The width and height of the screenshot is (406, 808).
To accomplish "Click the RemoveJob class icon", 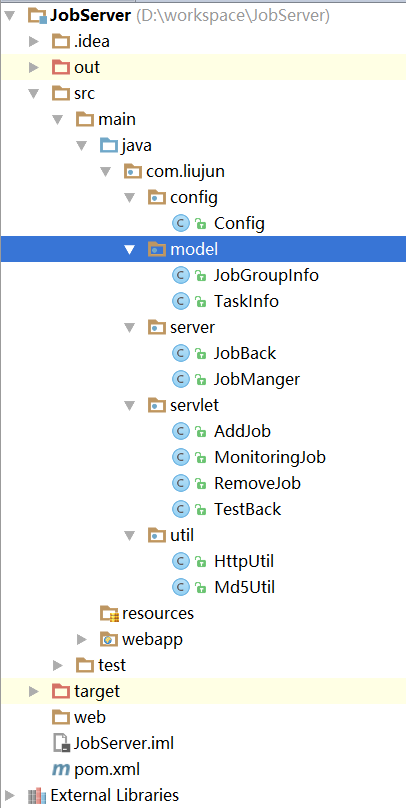I will tap(180, 483).
